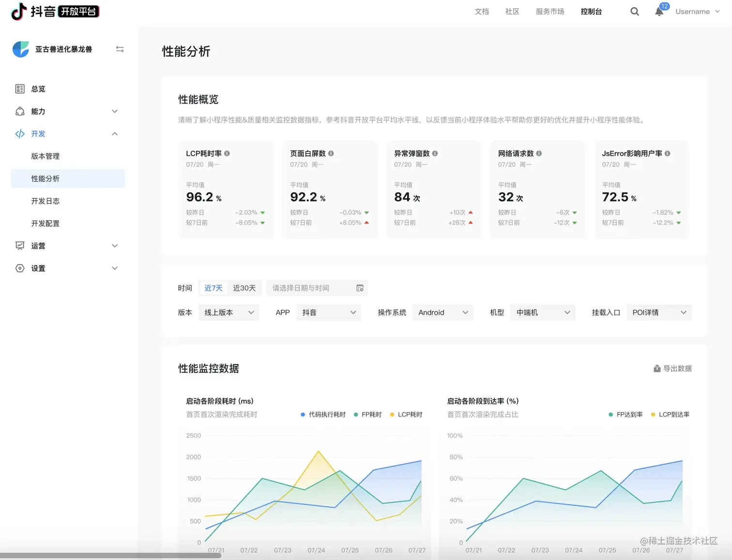
Task: Click the 网络请求数 metric value 32
Action: (506, 197)
